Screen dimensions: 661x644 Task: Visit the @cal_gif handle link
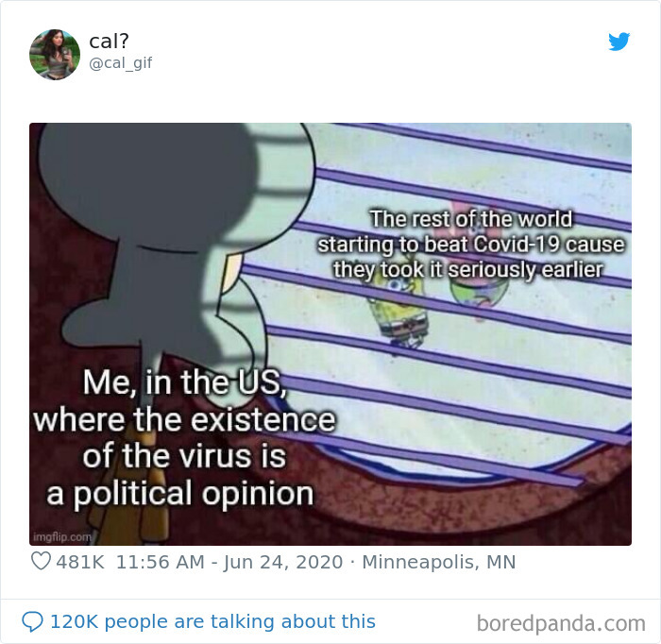[121, 63]
